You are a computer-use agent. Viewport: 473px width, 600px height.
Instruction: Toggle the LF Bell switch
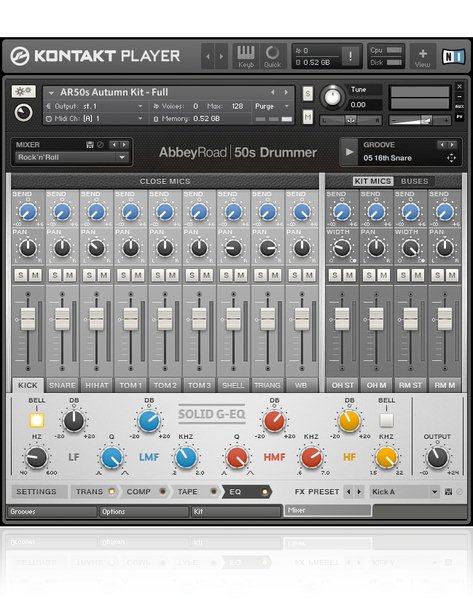(37, 420)
